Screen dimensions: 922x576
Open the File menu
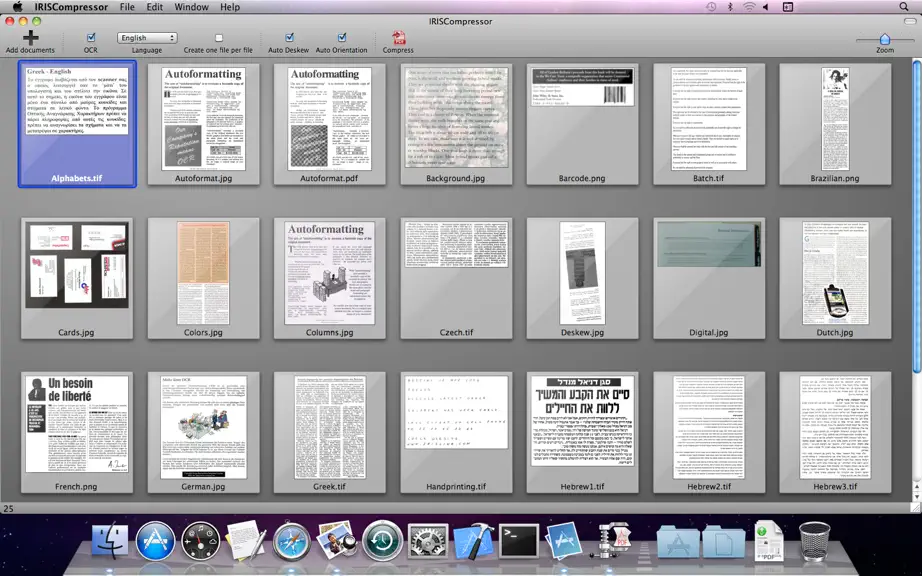click(x=127, y=7)
